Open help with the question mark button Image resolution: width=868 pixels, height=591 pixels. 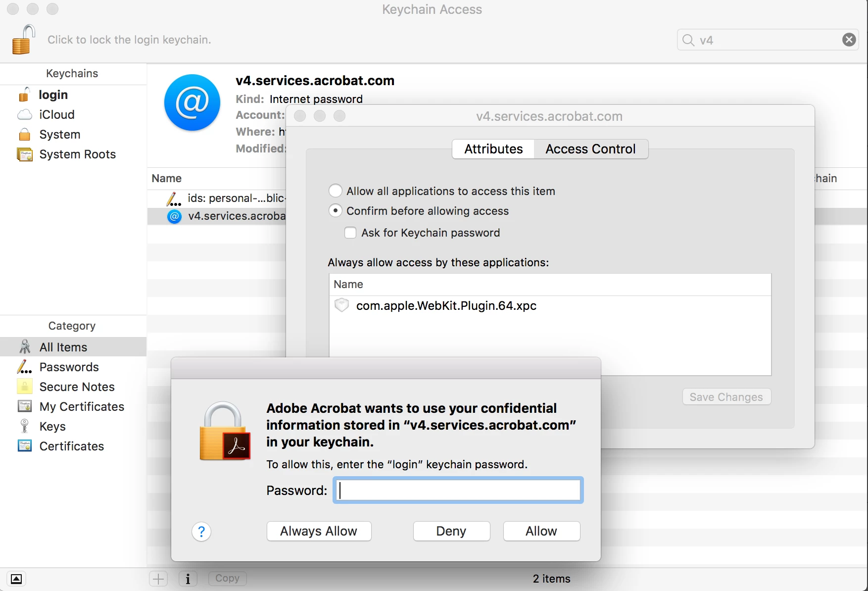click(x=201, y=532)
